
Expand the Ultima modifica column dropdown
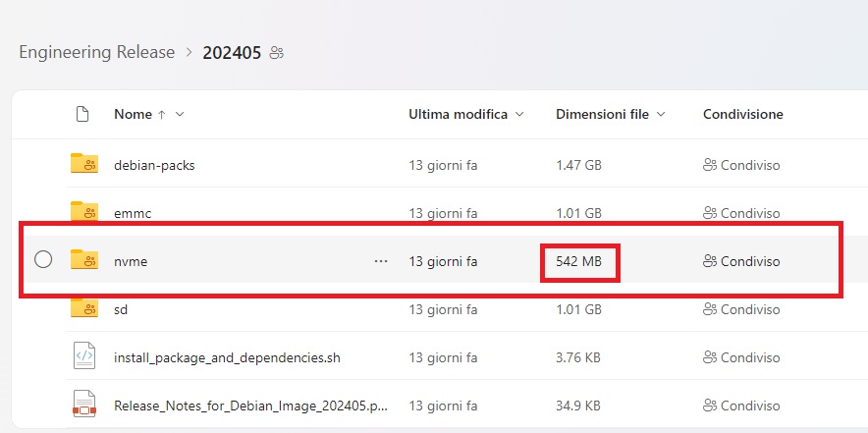click(519, 115)
